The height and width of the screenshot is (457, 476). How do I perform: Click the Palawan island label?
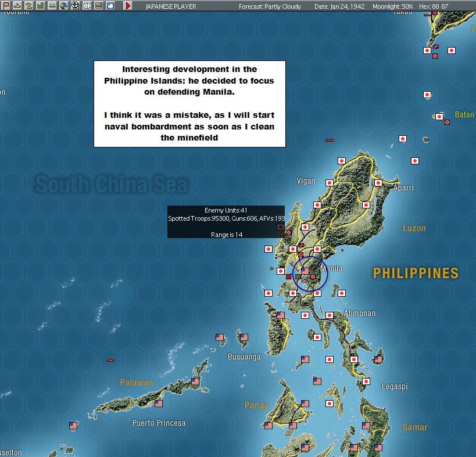click(137, 383)
